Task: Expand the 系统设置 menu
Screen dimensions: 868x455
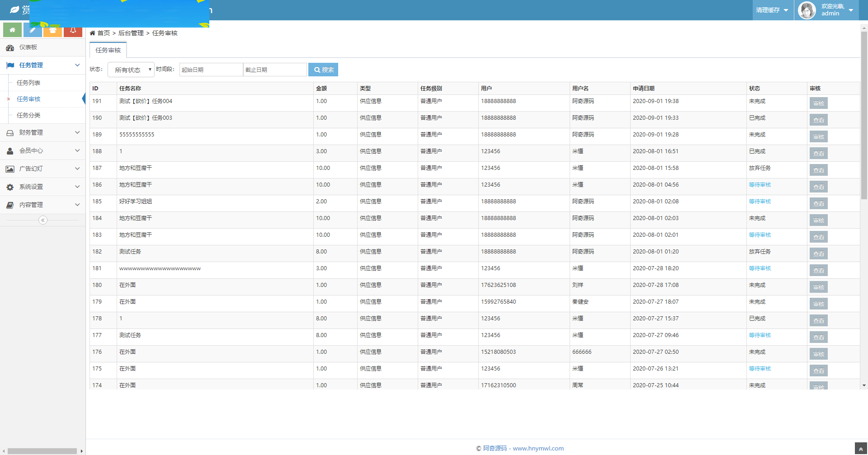Action: point(42,187)
